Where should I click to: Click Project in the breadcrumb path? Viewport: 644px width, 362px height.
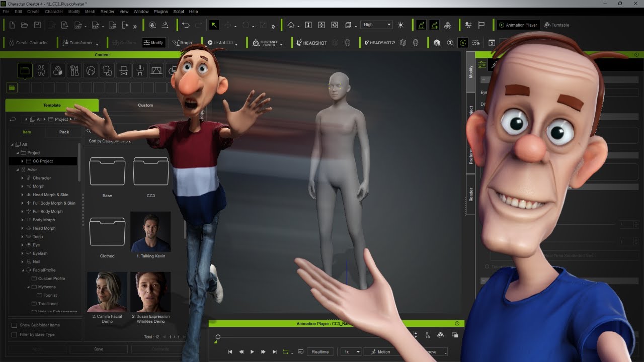pyautogui.click(x=61, y=119)
